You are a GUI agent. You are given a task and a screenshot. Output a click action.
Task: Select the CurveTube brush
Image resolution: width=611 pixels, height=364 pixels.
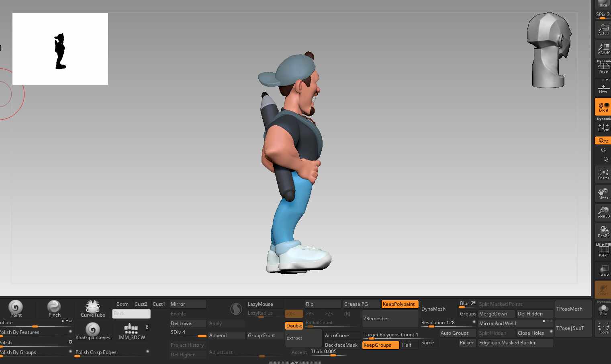point(93,309)
